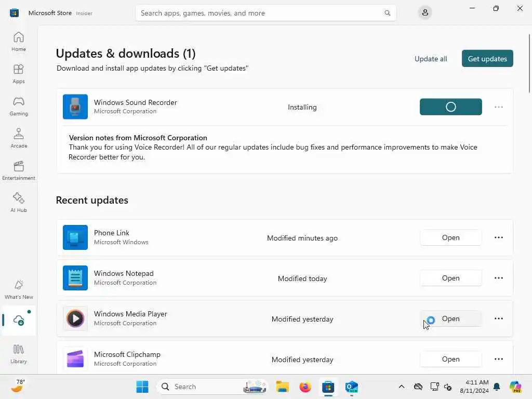Click the network display tray icon

tap(434, 387)
